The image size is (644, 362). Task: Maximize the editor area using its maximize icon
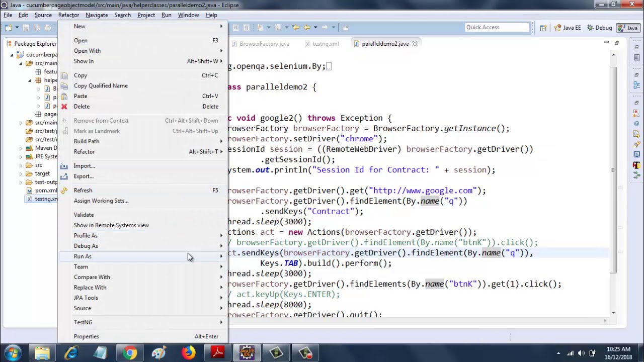(x=616, y=43)
